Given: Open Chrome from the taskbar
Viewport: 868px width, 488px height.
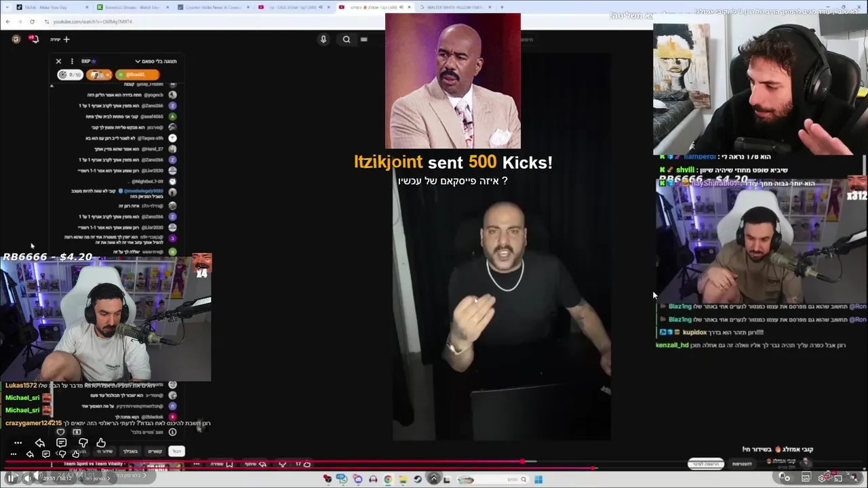Looking at the screenshot, I should tap(388, 479).
